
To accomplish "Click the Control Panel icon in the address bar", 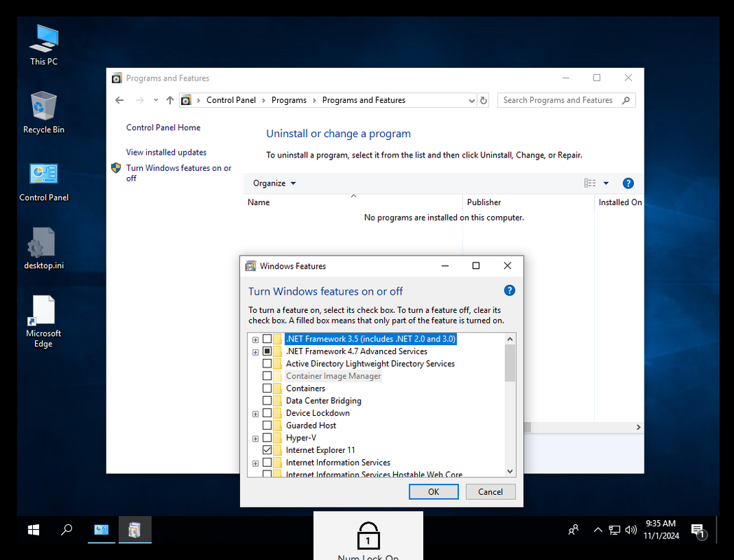I will click(x=186, y=100).
